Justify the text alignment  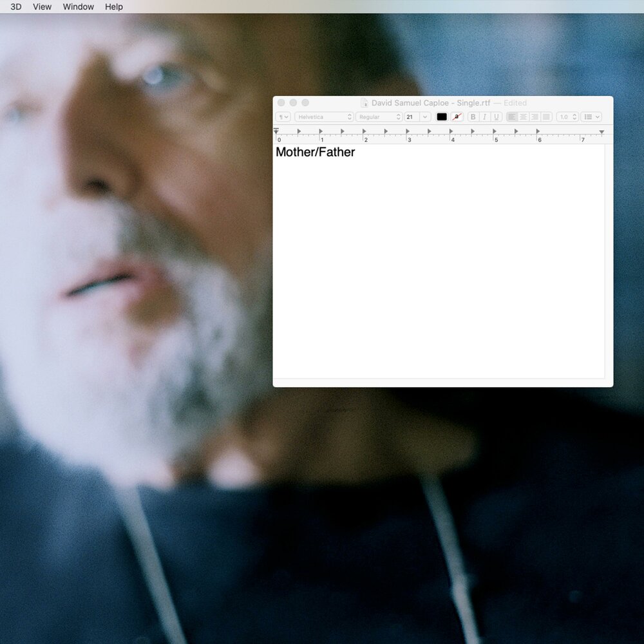coord(546,117)
